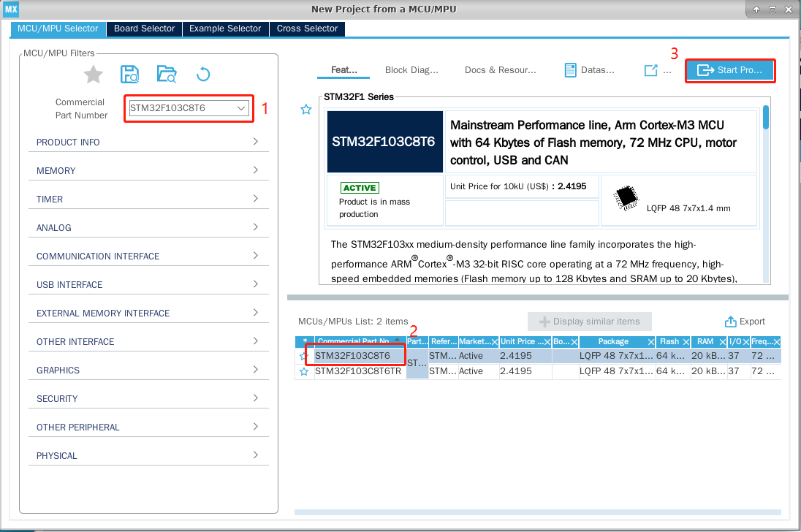The image size is (801, 532).
Task: Click 64 kB Flash cell of STM32F103C8T6TR row
Action: point(672,371)
